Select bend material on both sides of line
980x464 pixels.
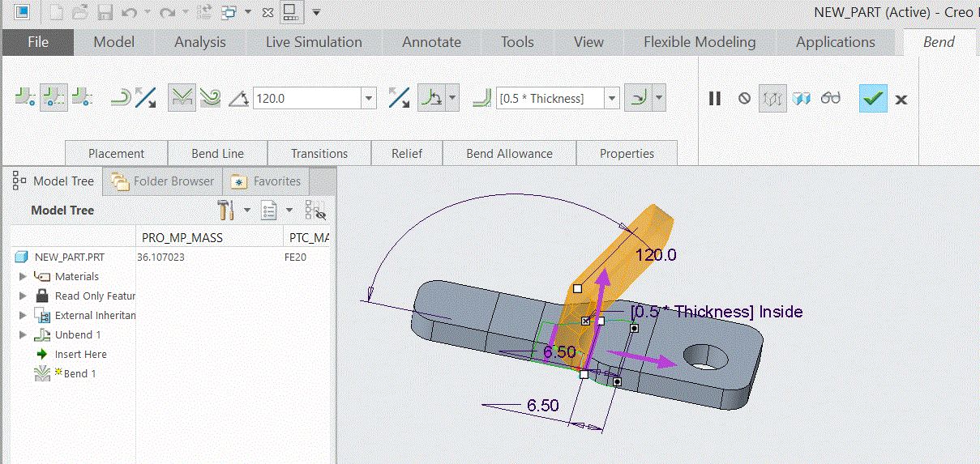click(53, 98)
